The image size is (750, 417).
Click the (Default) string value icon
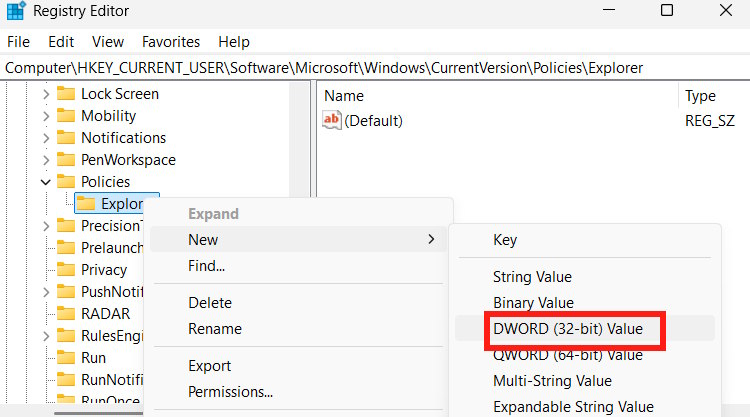coord(332,121)
